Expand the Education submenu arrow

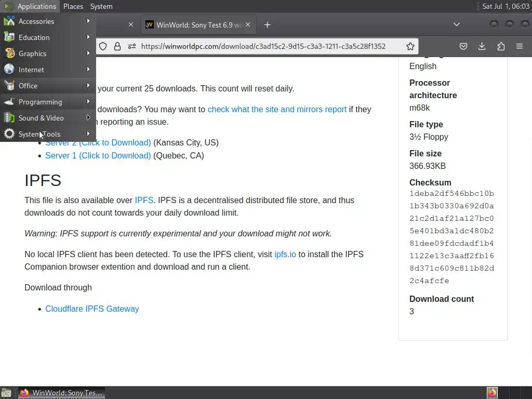coord(88,37)
